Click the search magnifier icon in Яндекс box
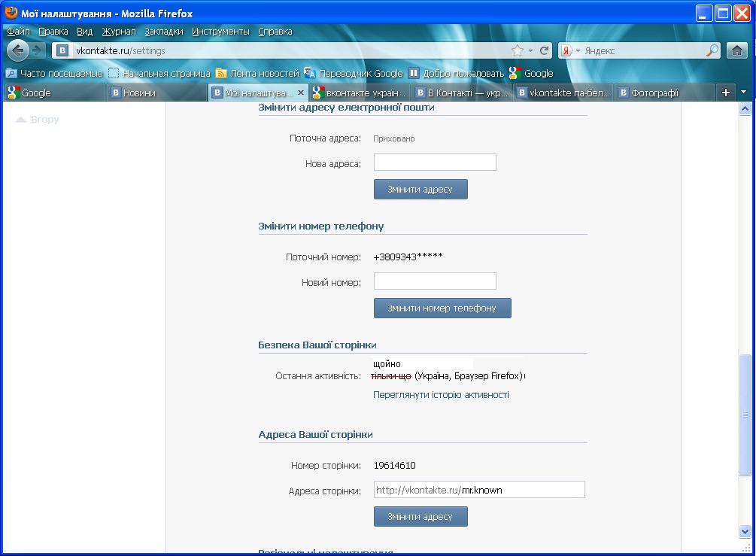This screenshot has width=756, height=556. click(712, 50)
